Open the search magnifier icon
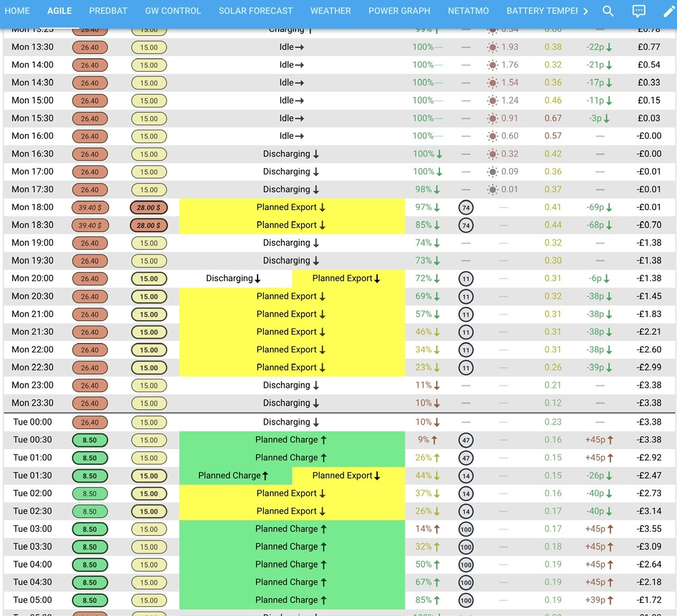 [x=608, y=11]
